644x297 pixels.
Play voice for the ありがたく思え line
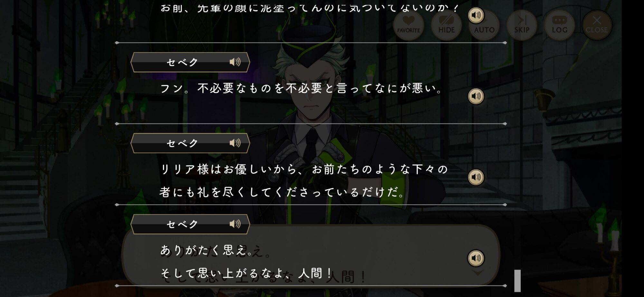click(x=476, y=258)
